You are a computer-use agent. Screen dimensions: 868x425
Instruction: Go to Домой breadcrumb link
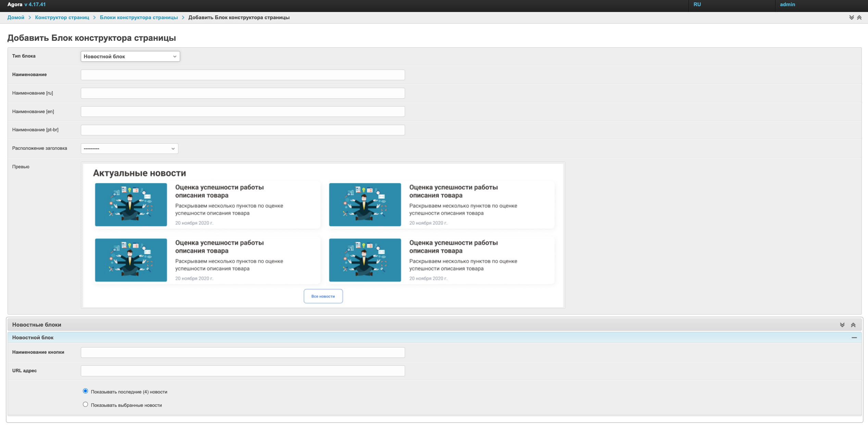click(16, 17)
